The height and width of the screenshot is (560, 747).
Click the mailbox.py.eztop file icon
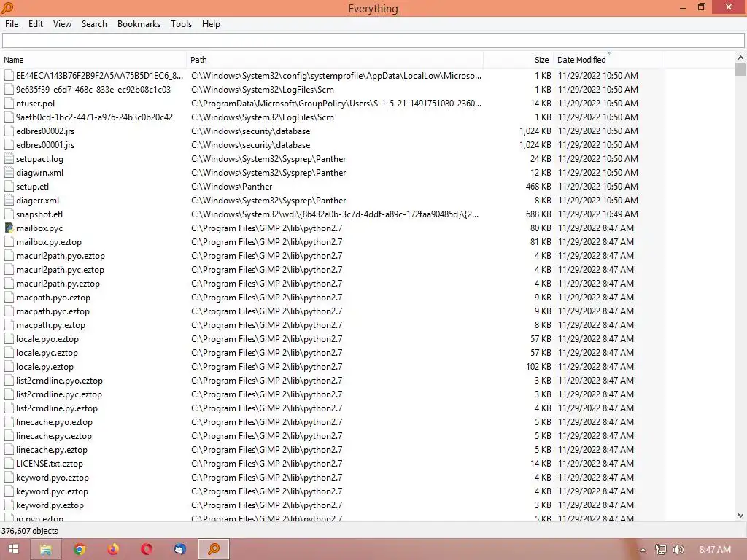point(9,242)
